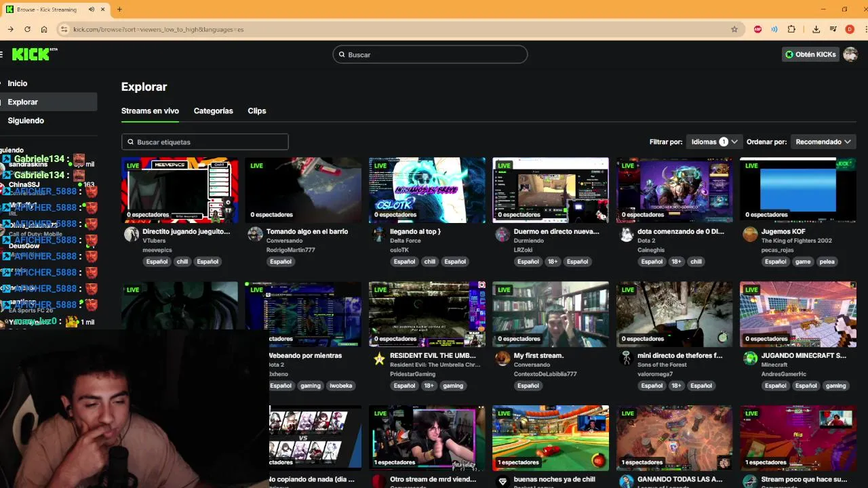Open the browser extensions puzzle icon
The width and height of the screenshot is (868, 488).
(791, 29)
